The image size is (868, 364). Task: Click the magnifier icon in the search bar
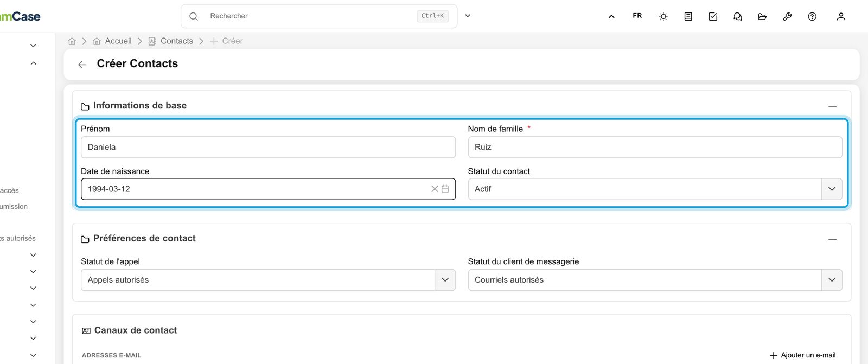(194, 16)
